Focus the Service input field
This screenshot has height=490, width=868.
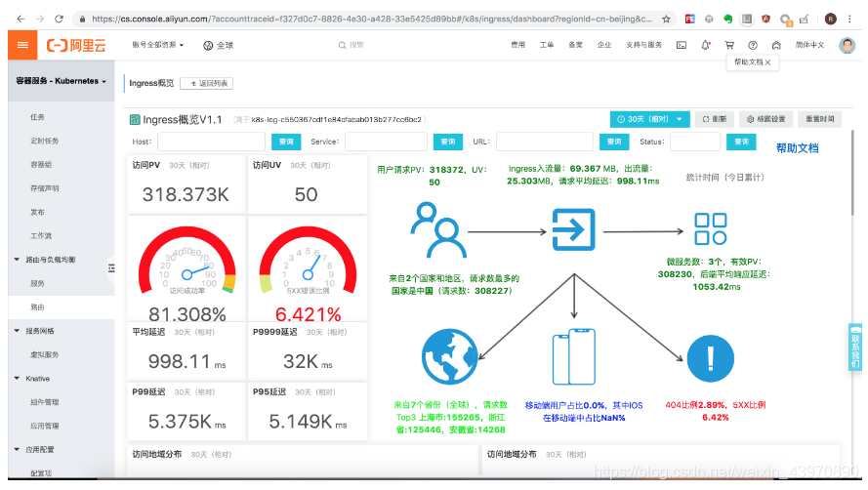point(386,142)
